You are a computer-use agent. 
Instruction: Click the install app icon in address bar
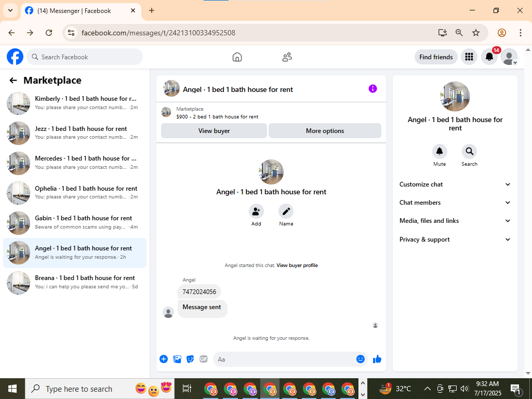click(x=443, y=33)
